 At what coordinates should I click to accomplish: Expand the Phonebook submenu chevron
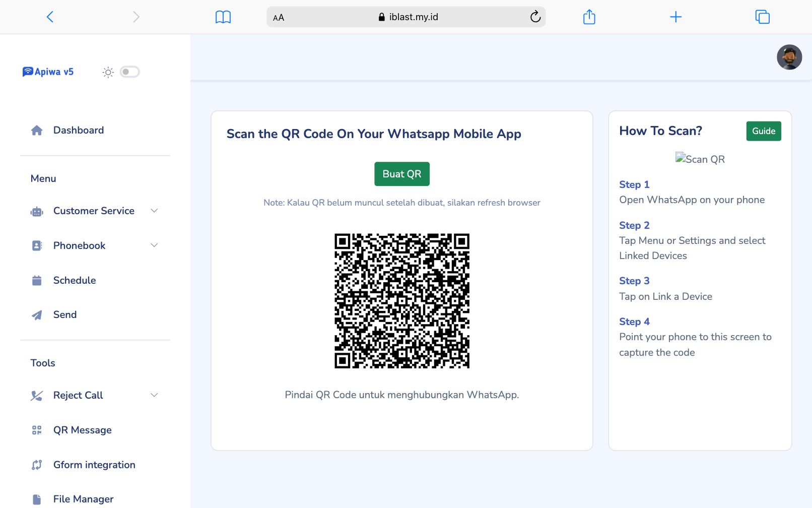154,245
